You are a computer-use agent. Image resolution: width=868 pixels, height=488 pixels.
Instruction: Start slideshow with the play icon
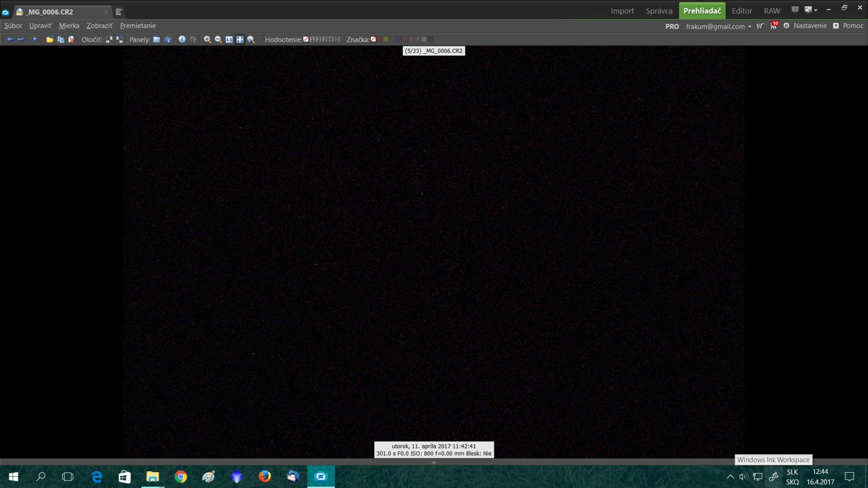35,39
